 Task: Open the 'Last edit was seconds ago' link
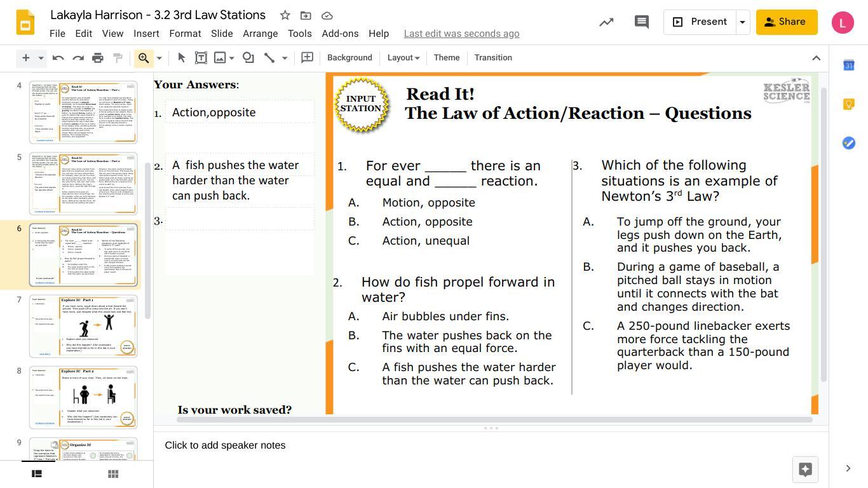click(x=461, y=34)
